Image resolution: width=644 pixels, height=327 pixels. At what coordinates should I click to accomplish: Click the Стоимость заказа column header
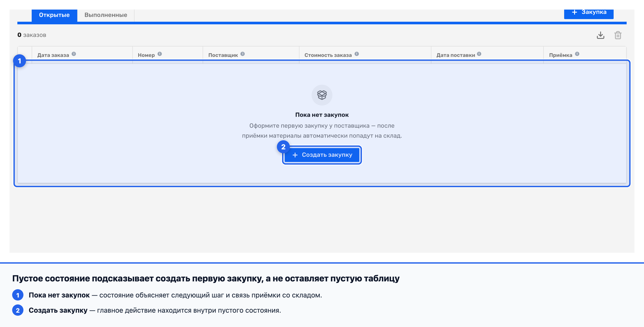[328, 55]
